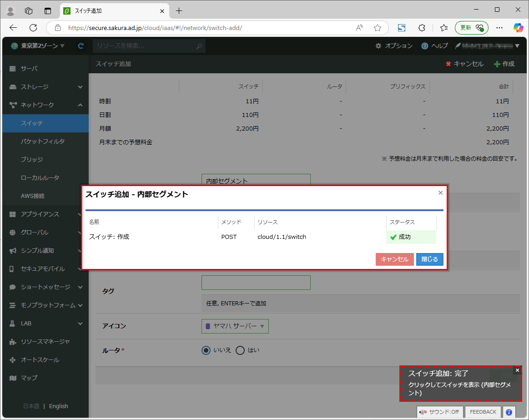Click the 閉じる button in dialog

(429, 259)
